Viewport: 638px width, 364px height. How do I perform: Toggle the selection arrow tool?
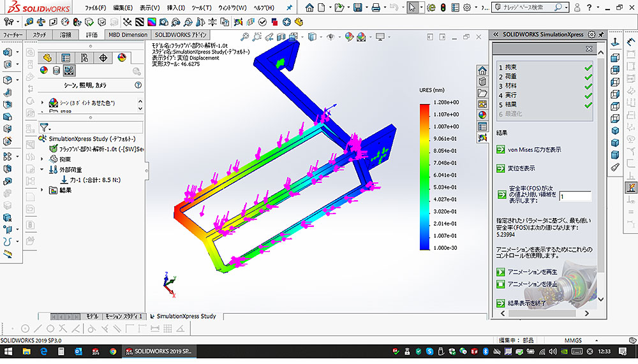click(x=412, y=7)
